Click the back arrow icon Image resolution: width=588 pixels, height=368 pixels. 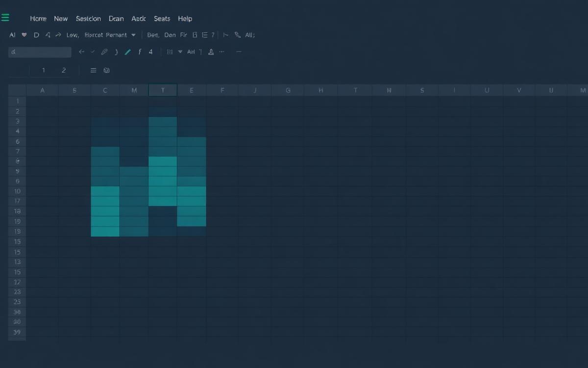(x=81, y=52)
